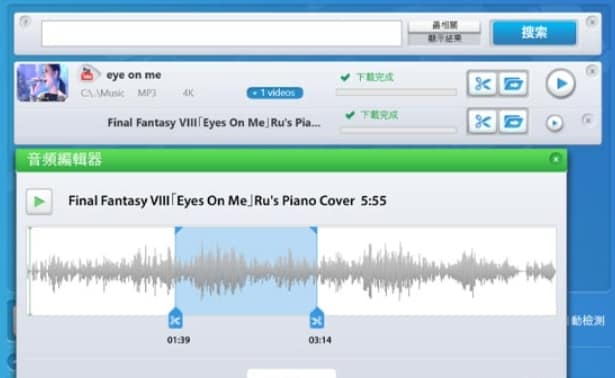Screen dimensions: 615x378
Task: Open the scissors audio editor for 'eye on me'
Action: coord(482,84)
